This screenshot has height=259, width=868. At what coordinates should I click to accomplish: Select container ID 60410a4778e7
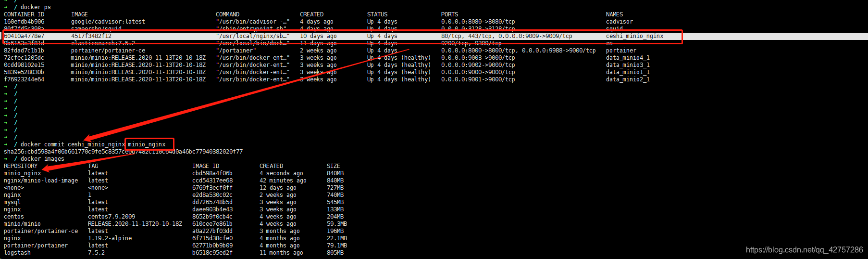point(24,36)
